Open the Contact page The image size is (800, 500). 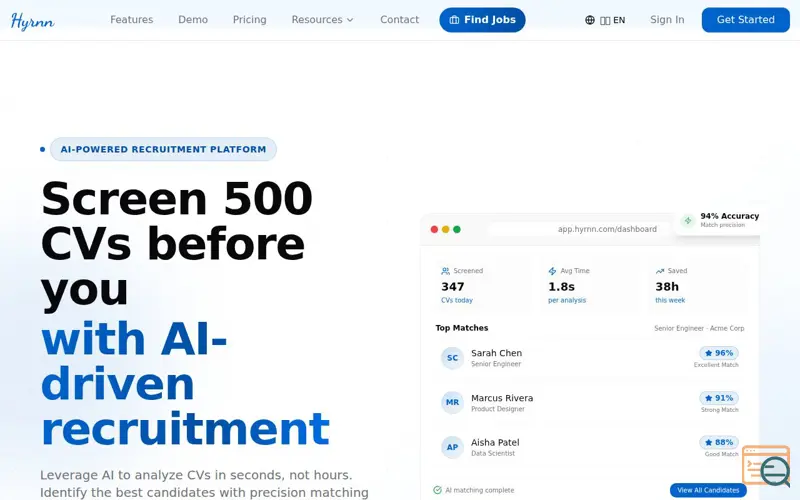tap(399, 20)
